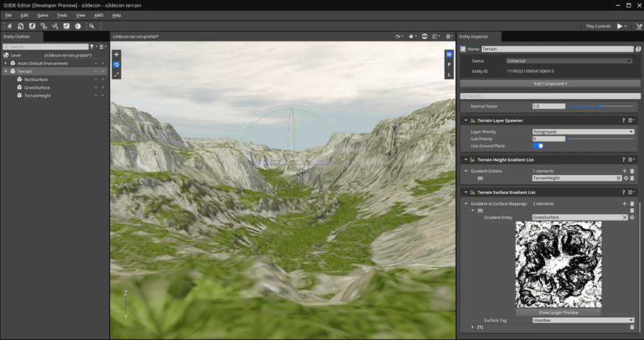The height and width of the screenshot is (340, 644).
Task: Toggle viewport helpers visibility eye icon
Action: pyautogui.click(x=424, y=36)
